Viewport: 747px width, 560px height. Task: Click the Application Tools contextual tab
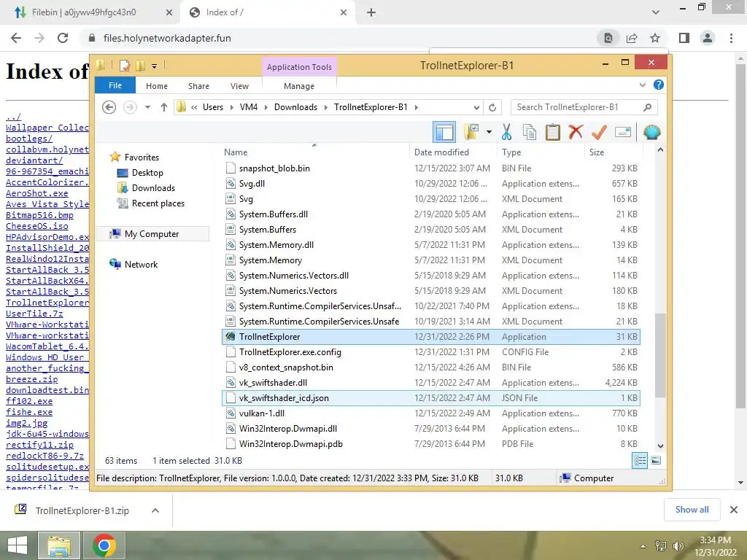299,67
